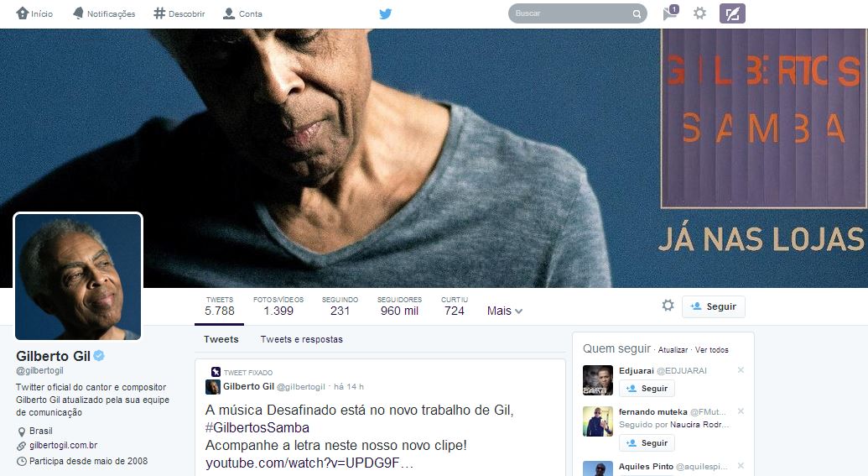Open Edjuarai @EDJUARAI profile name

[663, 371]
